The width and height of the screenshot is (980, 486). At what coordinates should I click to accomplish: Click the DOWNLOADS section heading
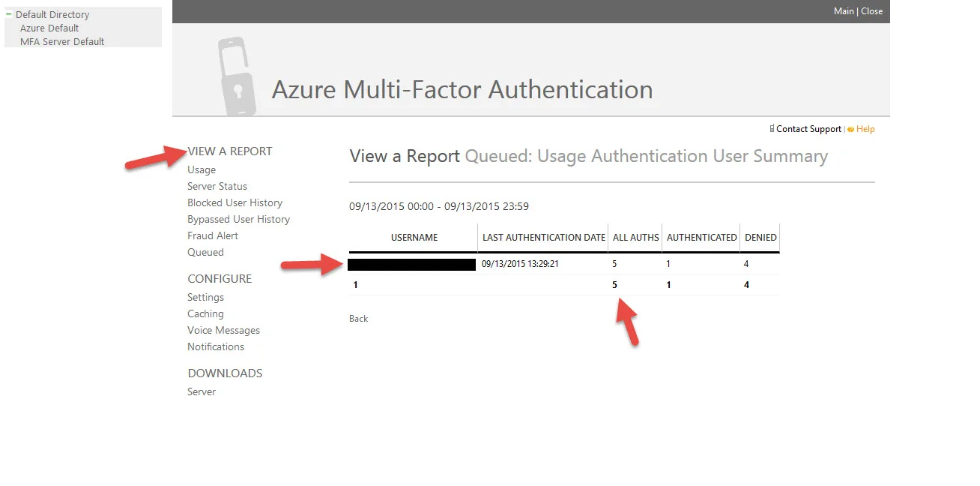[225, 373]
